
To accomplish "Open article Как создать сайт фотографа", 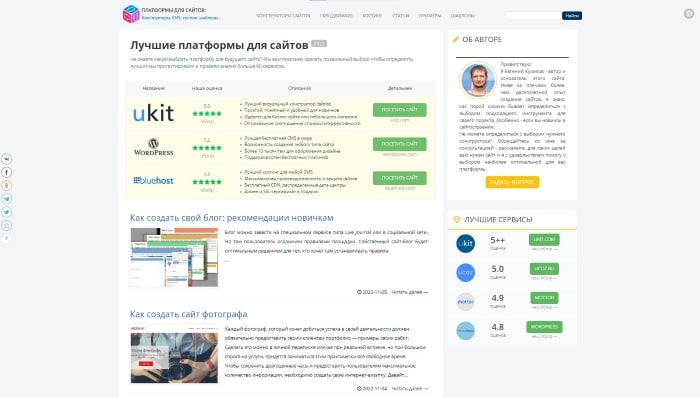I will pos(188,314).
